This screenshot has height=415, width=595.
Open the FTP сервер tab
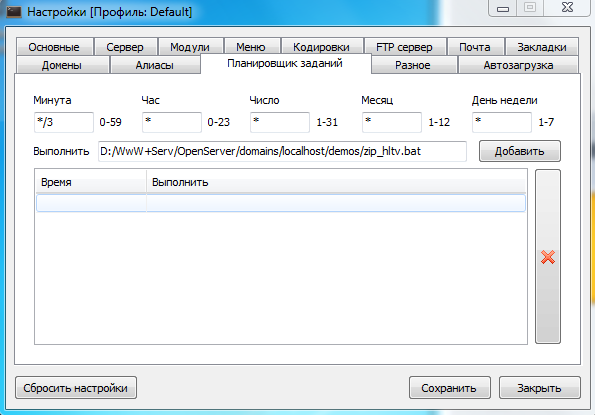point(405,47)
